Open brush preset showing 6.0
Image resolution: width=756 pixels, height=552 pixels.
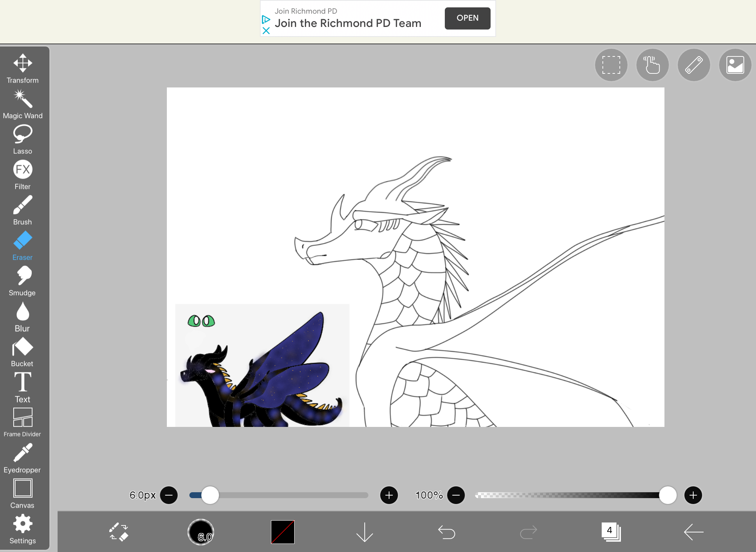click(201, 532)
